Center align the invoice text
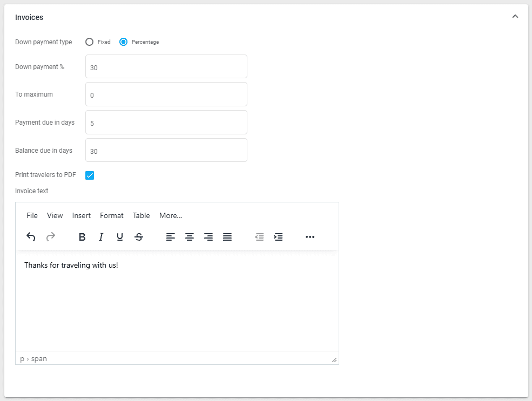This screenshot has height=401, width=532. pyautogui.click(x=190, y=237)
